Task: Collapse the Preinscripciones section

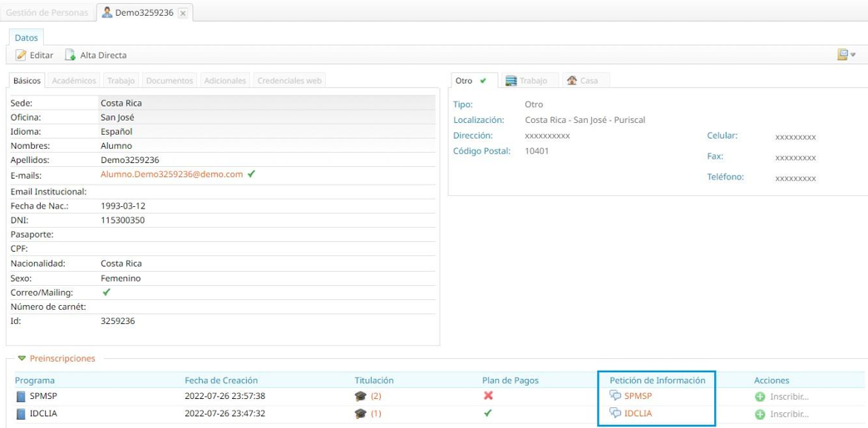Action: [x=22, y=359]
